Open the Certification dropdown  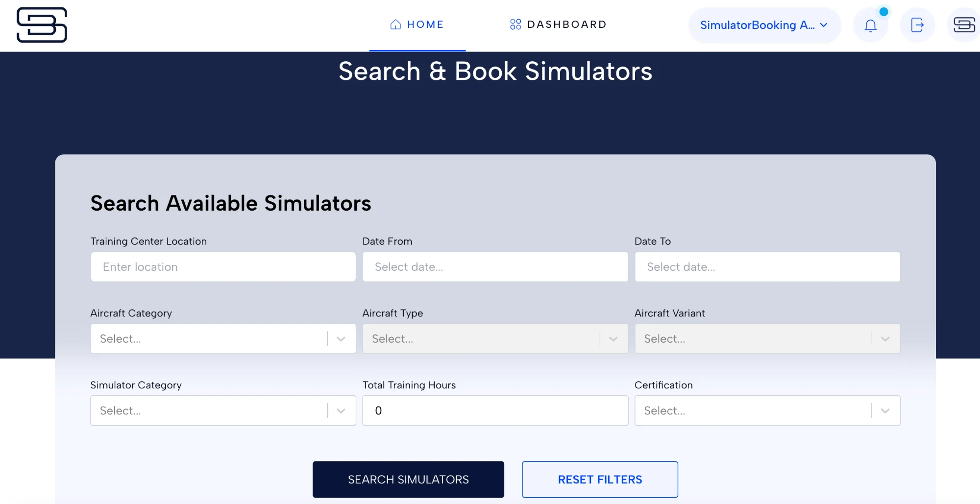[x=767, y=410]
